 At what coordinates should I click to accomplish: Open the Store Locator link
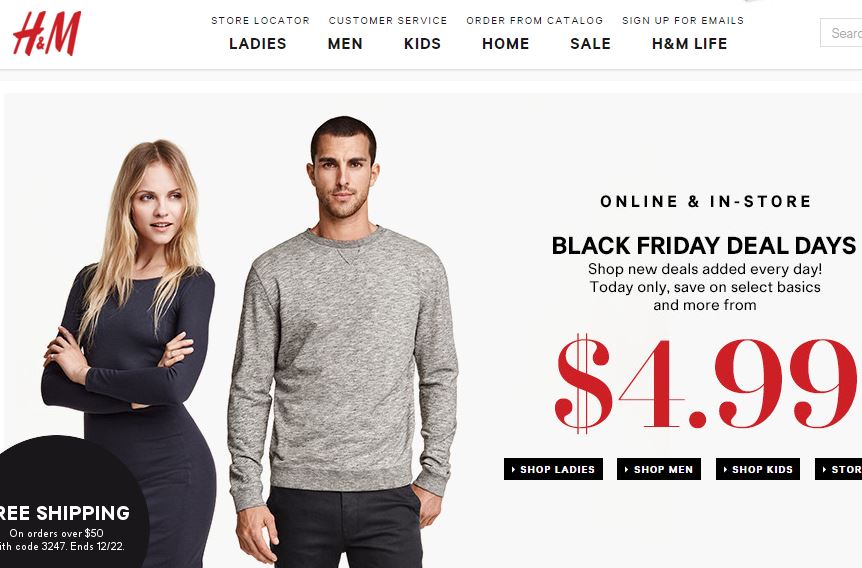coord(261,20)
